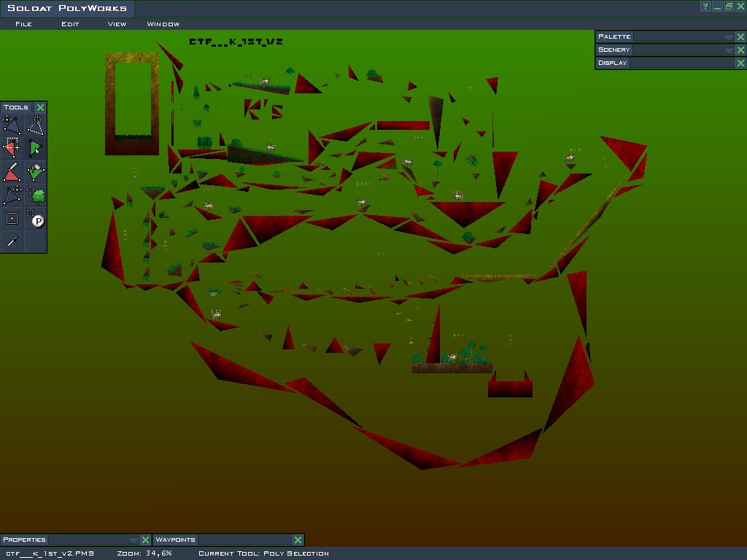Viewport: 747px width, 560px height.
Task: Open the View menu
Action: point(117,24)
